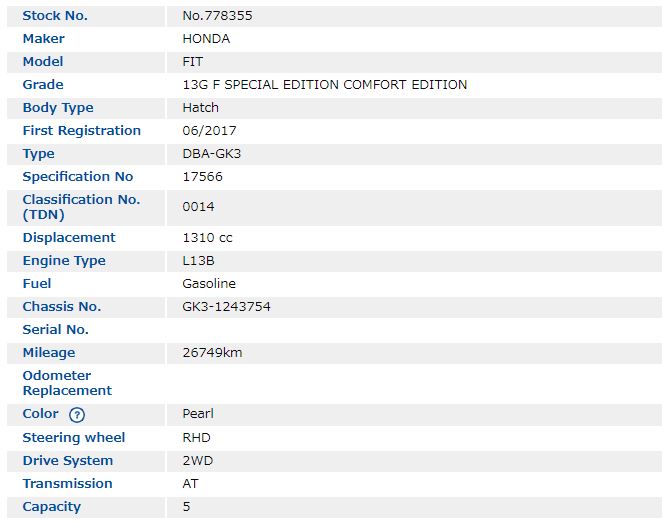Viewport: 668px width, 528px height.
Task: Select the 2WD drive system value
Action: coord(197,461)
